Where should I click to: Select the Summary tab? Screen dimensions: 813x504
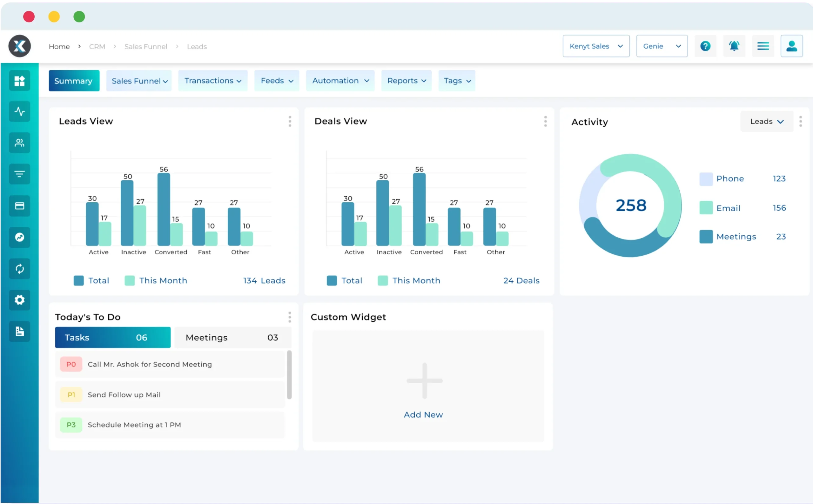coord(74,81)
